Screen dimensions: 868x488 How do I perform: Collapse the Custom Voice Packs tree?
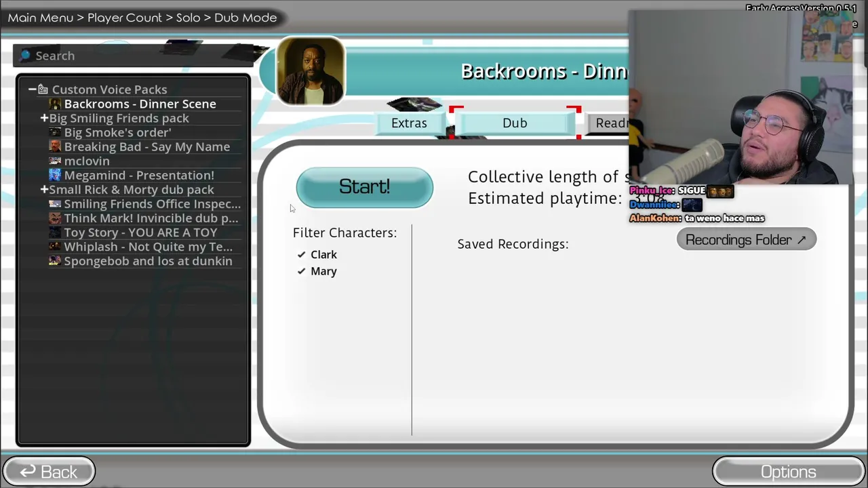(32, 89)
